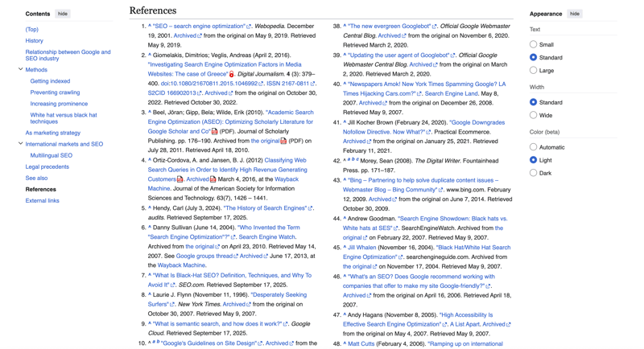Select Dark color mode
The width and height of the screenshot is (644, 349).
pyautogui.click(x=533, y=173)
